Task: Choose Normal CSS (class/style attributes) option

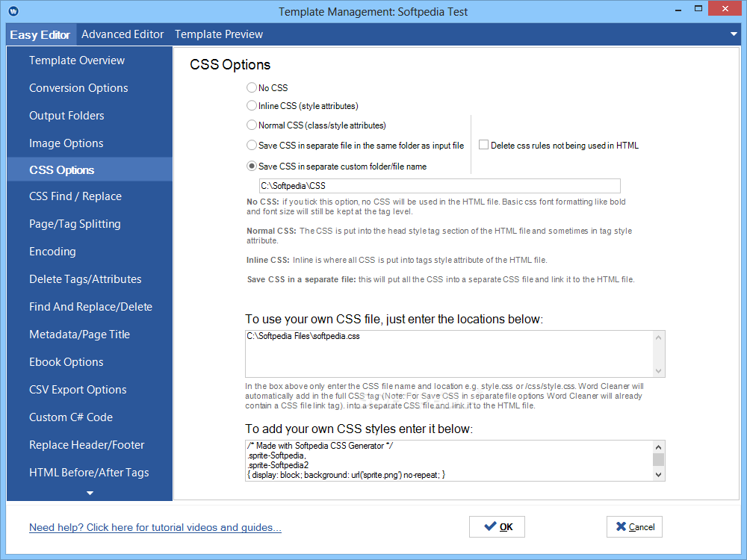Action: [252, 125]
